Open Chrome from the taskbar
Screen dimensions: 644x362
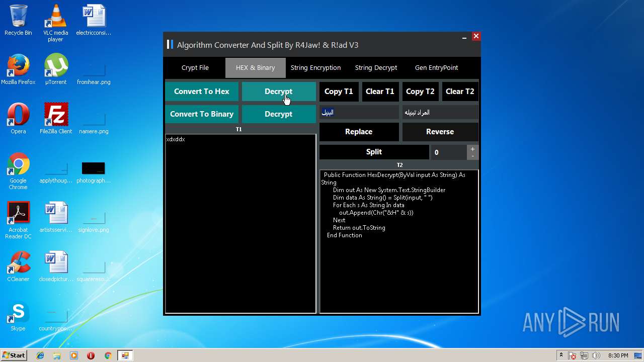pyautogui.click(x=108, y=355)
